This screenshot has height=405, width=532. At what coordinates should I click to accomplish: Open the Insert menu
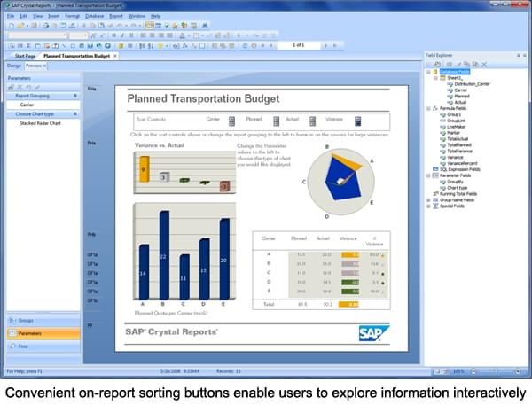53,16
